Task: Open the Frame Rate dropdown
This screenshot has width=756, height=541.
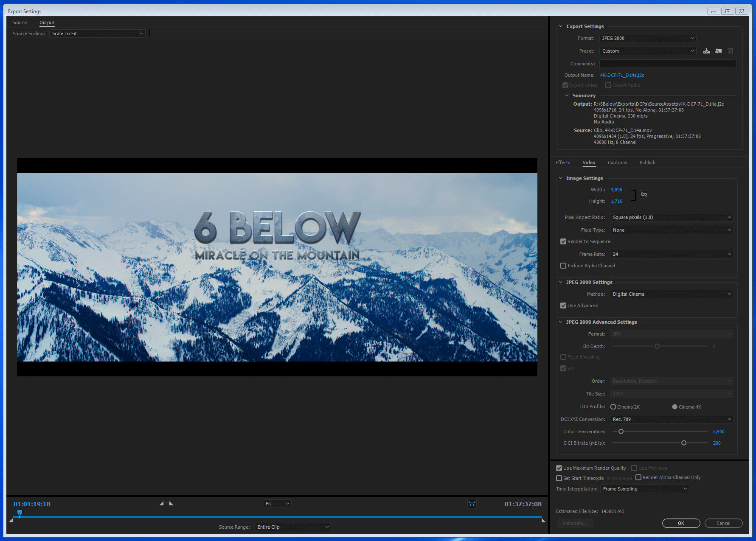Action: coord(672,254)
